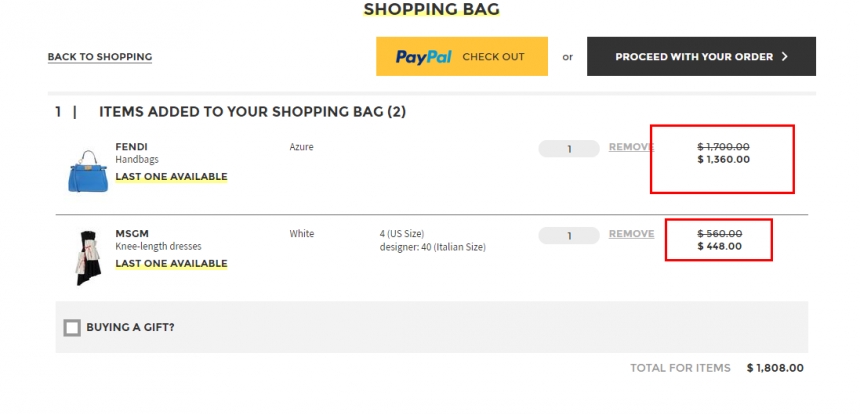
Task: Click Proceed With Your Order button
Action: click(x=701, y=56)
